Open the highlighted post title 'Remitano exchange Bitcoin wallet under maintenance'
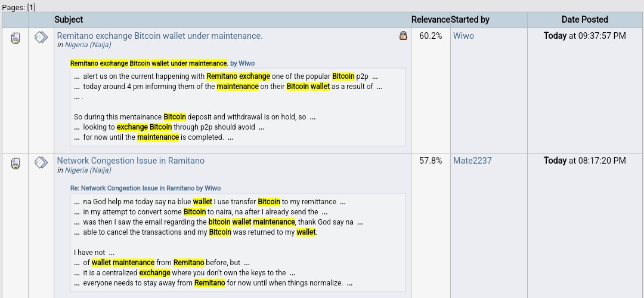This screenshot has height=298, width=644. (148, 63)
